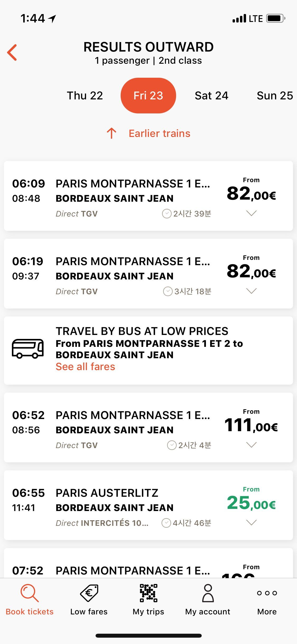Open the More three-dots menu
297x644 pixels.
click(x=267, y=593)
